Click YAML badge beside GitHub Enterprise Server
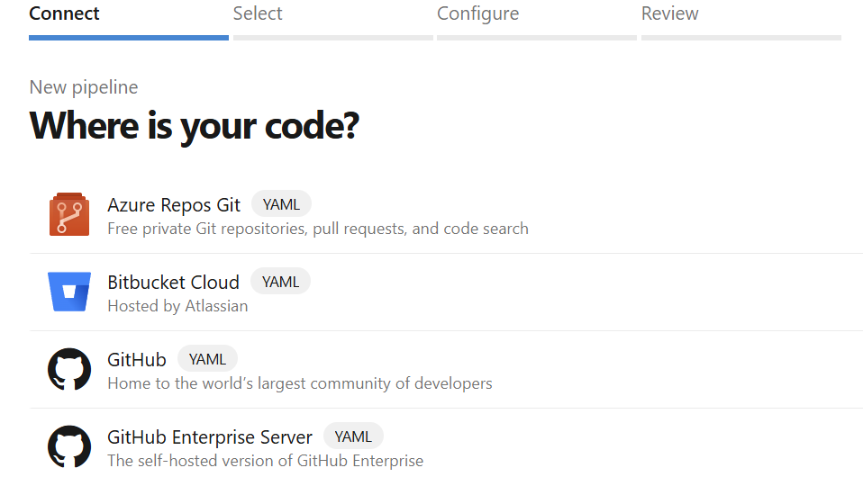Viewport: 863px width, 504px height. [x=353, y=436]
